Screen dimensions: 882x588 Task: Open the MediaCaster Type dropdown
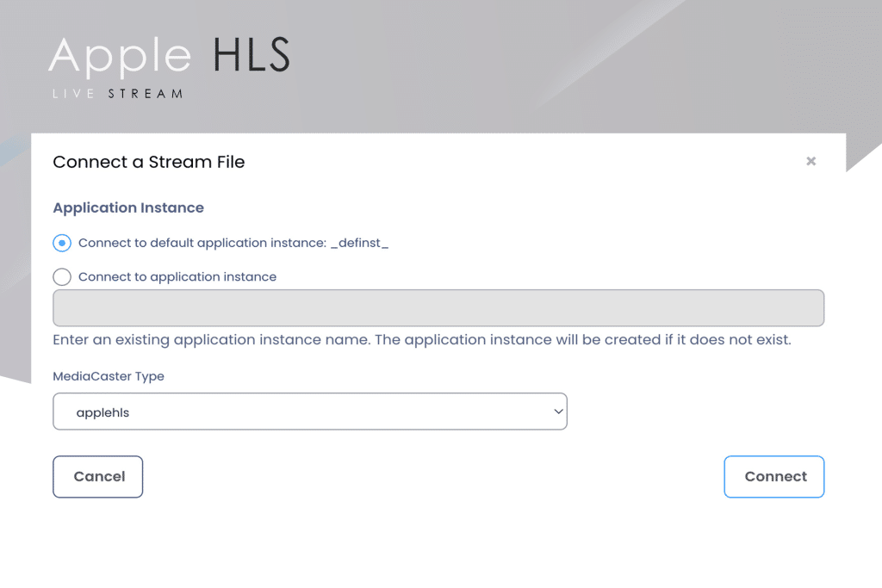(x=310, y=412)
